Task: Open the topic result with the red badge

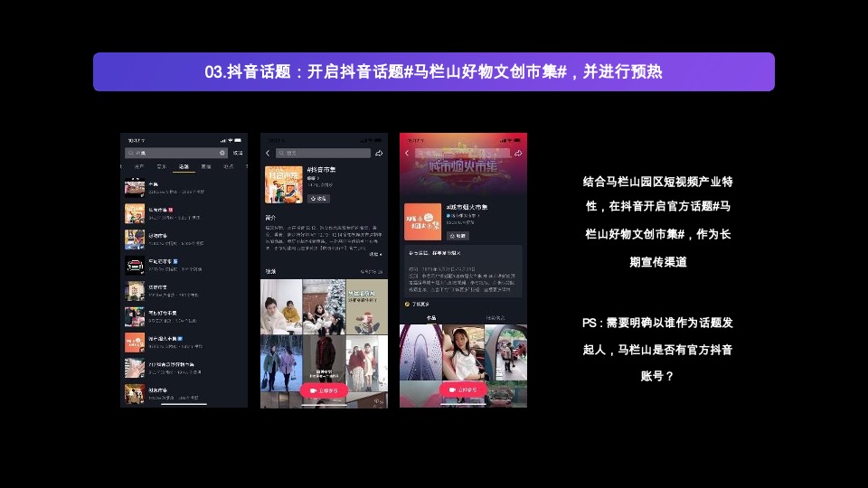Action: pyautogui.click(x=184, y=213)
